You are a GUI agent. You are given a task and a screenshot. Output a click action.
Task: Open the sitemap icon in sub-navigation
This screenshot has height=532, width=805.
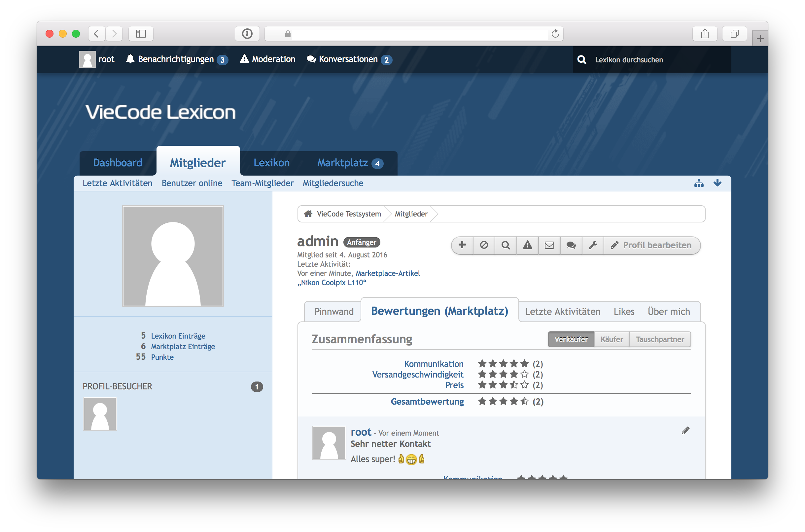699,183
